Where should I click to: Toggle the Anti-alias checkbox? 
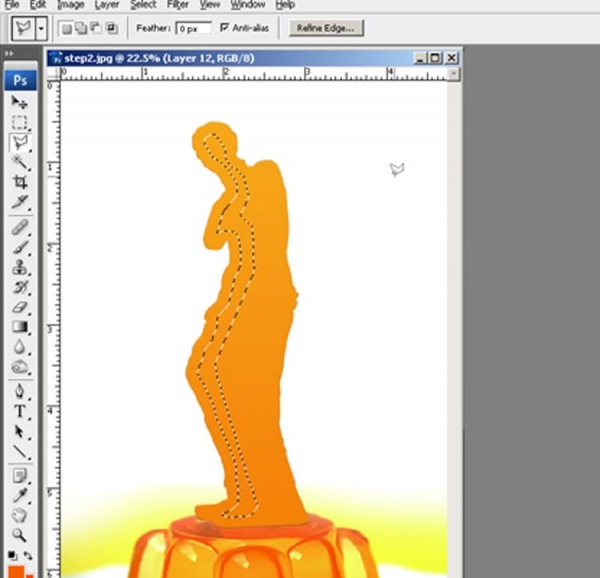click(224, 28)
